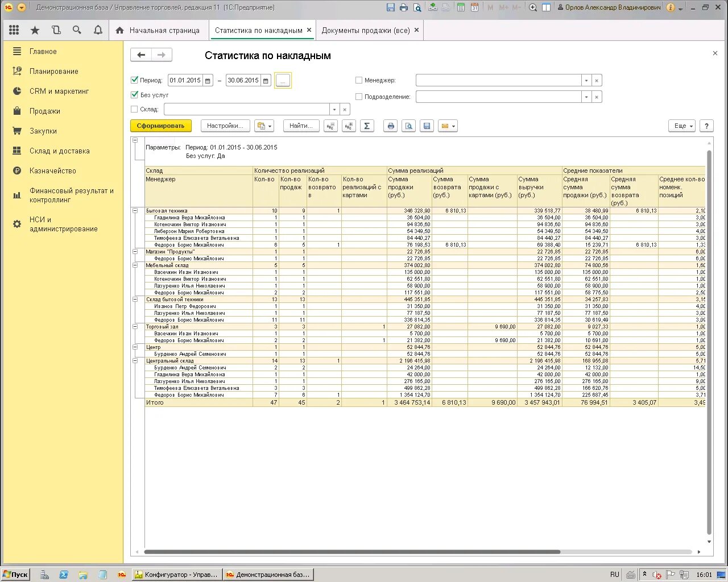Open the information icon in the title bar
Image resolution: width=728 pixels, height=582 pixels.
pos(671,7)
